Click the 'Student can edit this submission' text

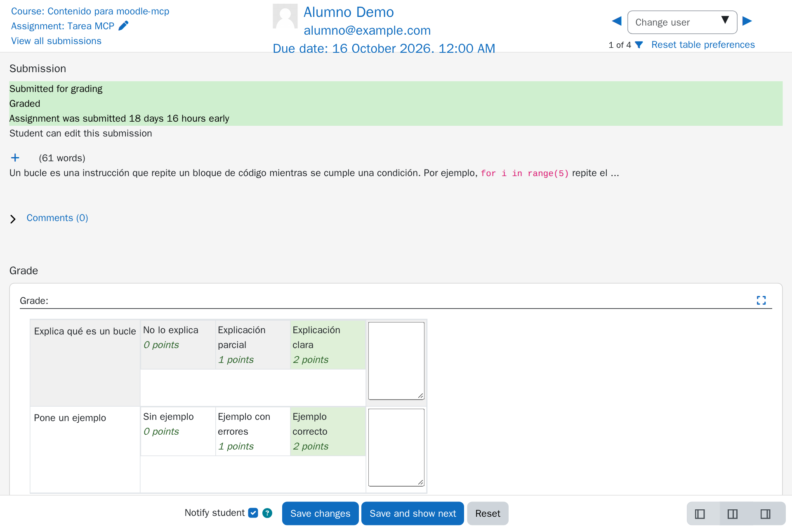[x=81, y=133]
